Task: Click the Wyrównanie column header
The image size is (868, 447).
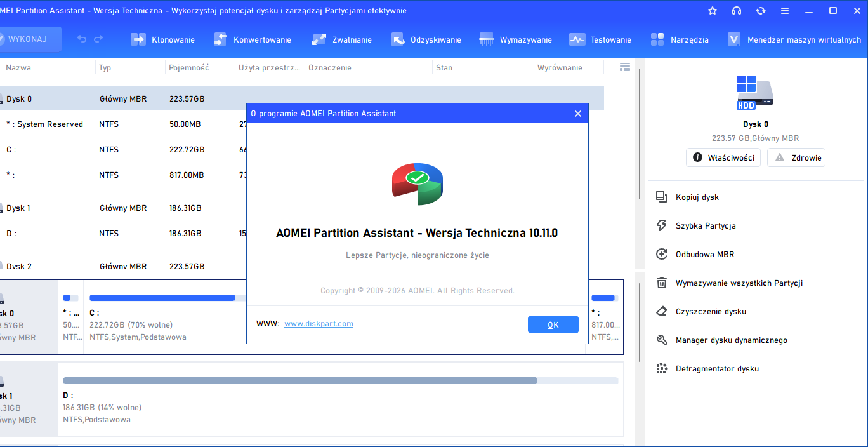Action: pos(560,67)
